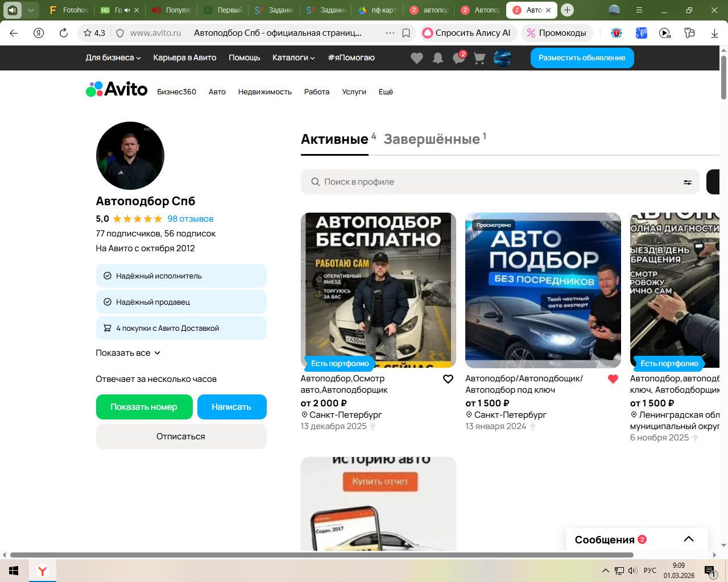Screen dimensions: 728x582
Task: Reload the page with refresh icon
Action: pyautogui.click(x=64, y=33)
